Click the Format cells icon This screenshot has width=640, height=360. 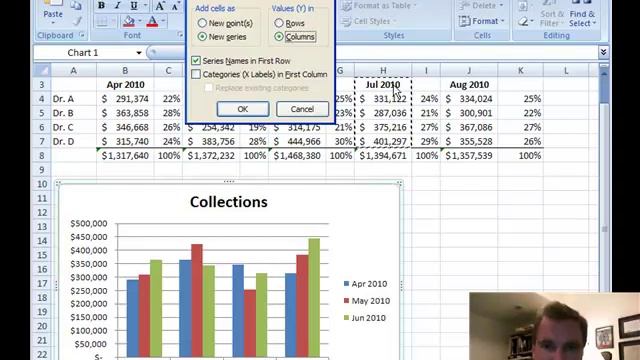click(464, 21)
